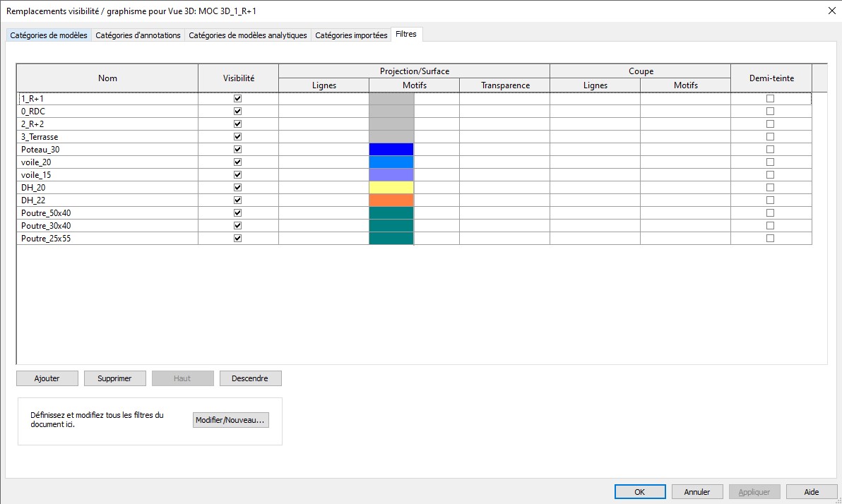Hide the voile_20 filter
842x504 pixels.
tap(238, 162)
